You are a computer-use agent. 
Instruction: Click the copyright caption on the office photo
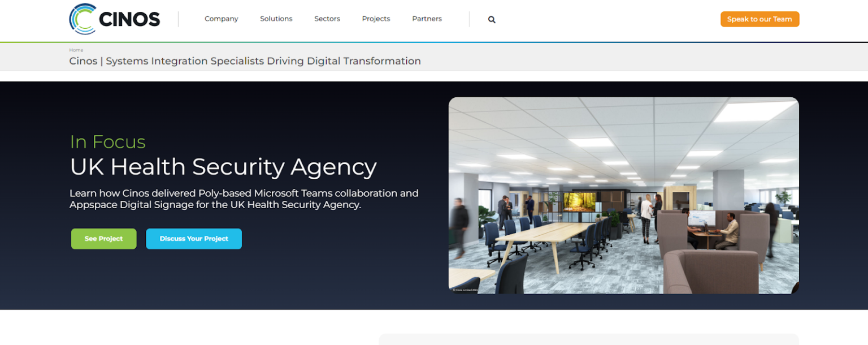click(x=465, y=290)
